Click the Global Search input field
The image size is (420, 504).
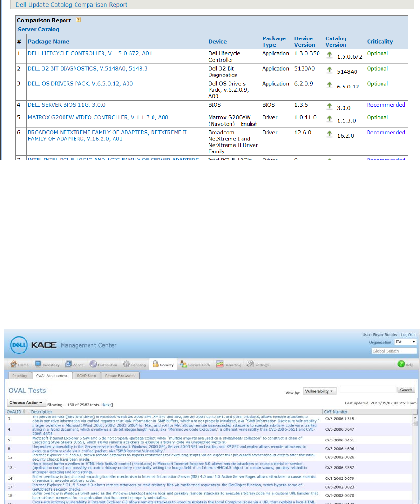(394, 351)
